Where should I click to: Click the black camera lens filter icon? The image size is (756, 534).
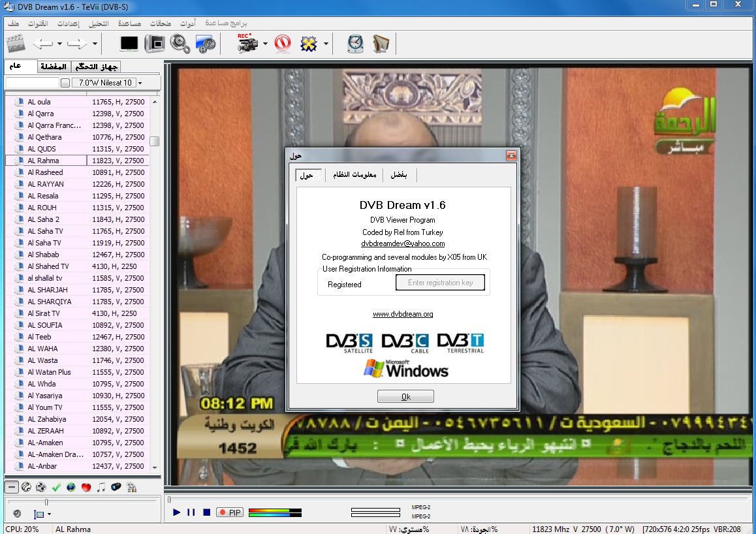[x=116, y=487]
